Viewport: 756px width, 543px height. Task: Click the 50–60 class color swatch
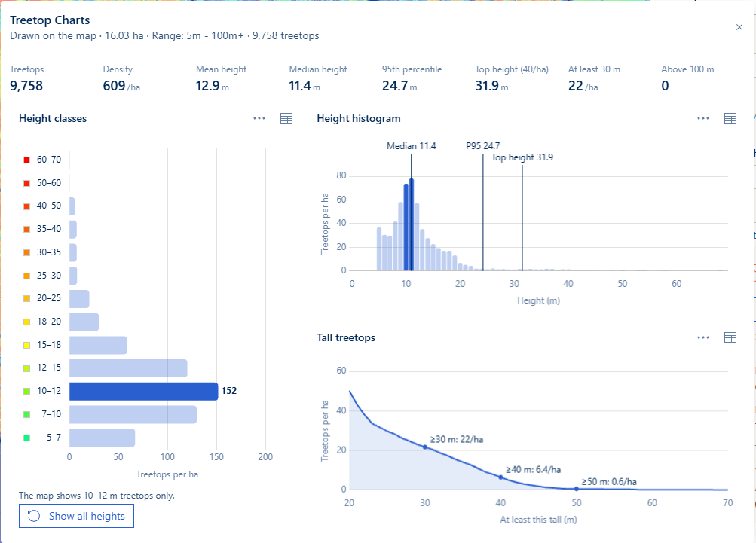click(27, 183)
